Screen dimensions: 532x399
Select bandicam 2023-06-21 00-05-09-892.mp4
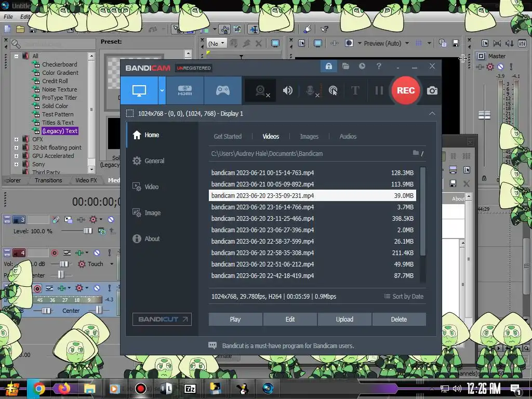pos(312,184)
